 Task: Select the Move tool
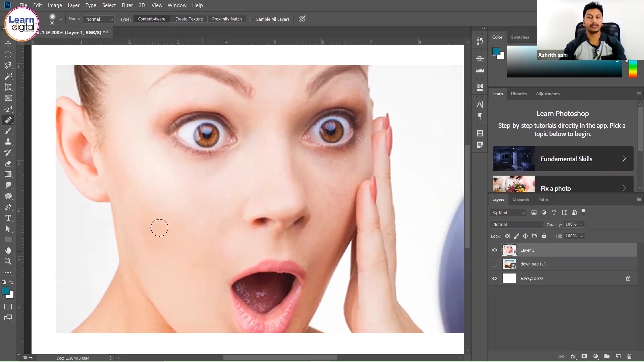[8, 44]
